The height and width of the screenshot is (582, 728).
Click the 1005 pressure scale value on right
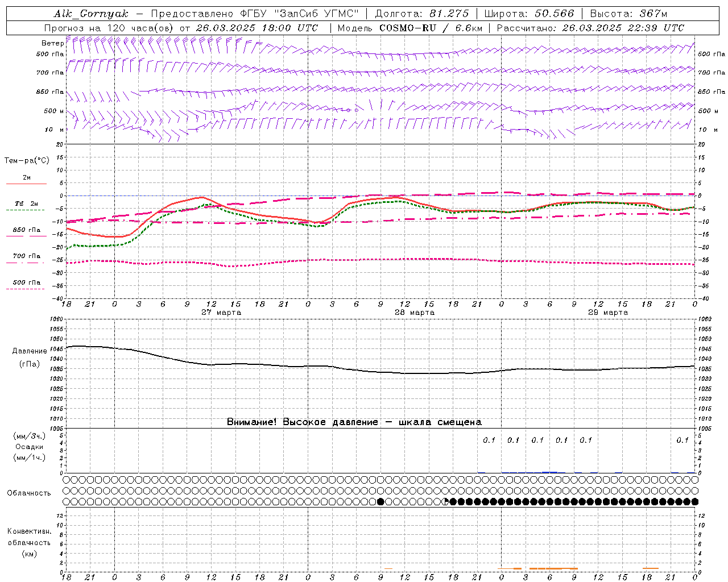(x=704, y=428)
